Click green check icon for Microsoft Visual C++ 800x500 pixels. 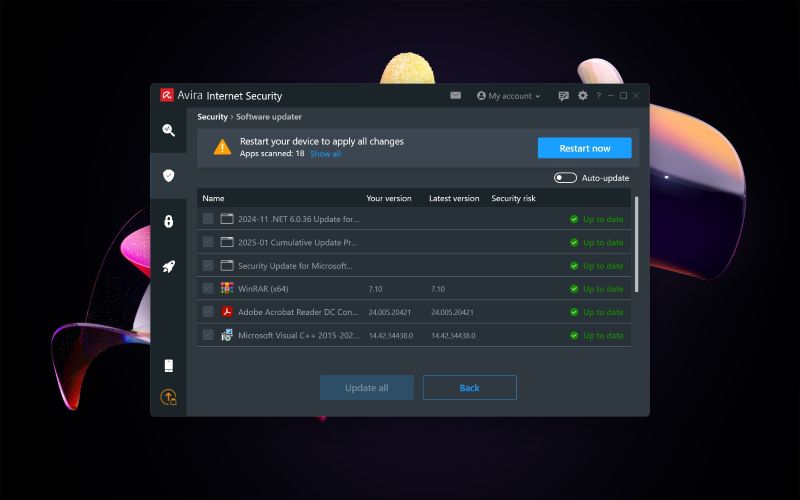[x=574, y=335]
